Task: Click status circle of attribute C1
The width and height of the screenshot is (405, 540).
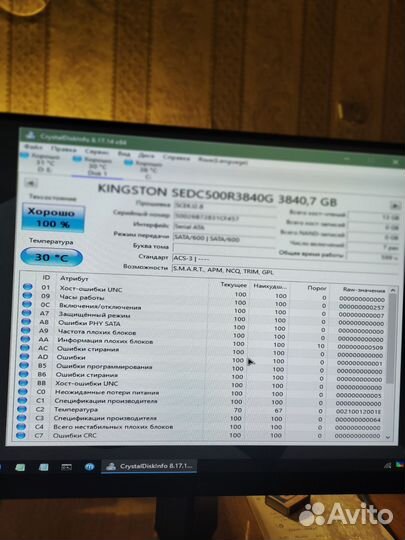Action: tap(22, 400)
